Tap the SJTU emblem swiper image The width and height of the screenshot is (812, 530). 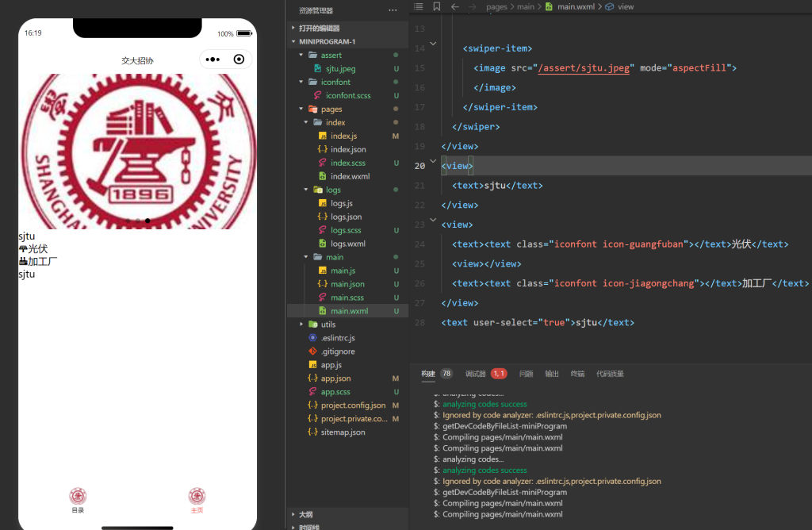(138, 152)
